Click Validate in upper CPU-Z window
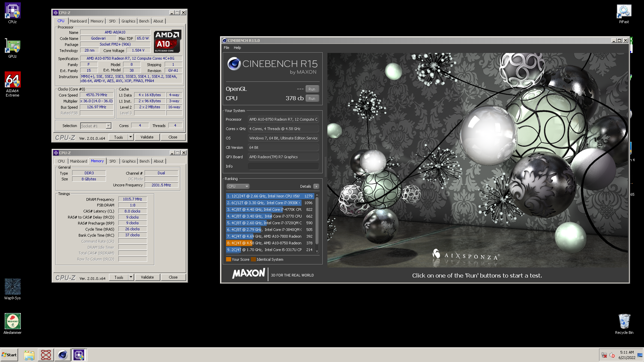Screen dimensions: 644x362 coord(147,137)
